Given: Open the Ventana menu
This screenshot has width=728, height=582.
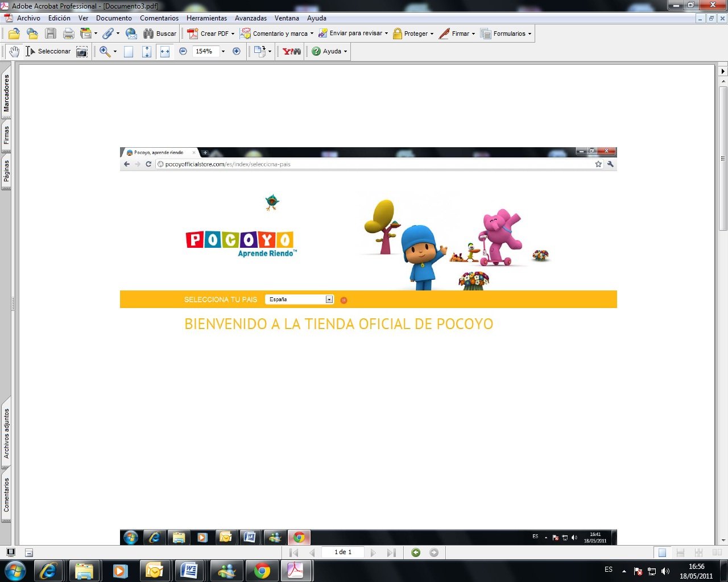Looking at the screenshot, I should pos(287,18).
